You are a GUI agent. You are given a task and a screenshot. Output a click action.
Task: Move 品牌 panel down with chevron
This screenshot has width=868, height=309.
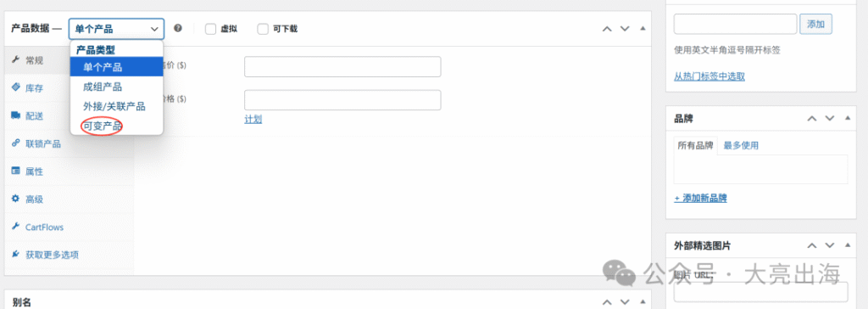829,118
